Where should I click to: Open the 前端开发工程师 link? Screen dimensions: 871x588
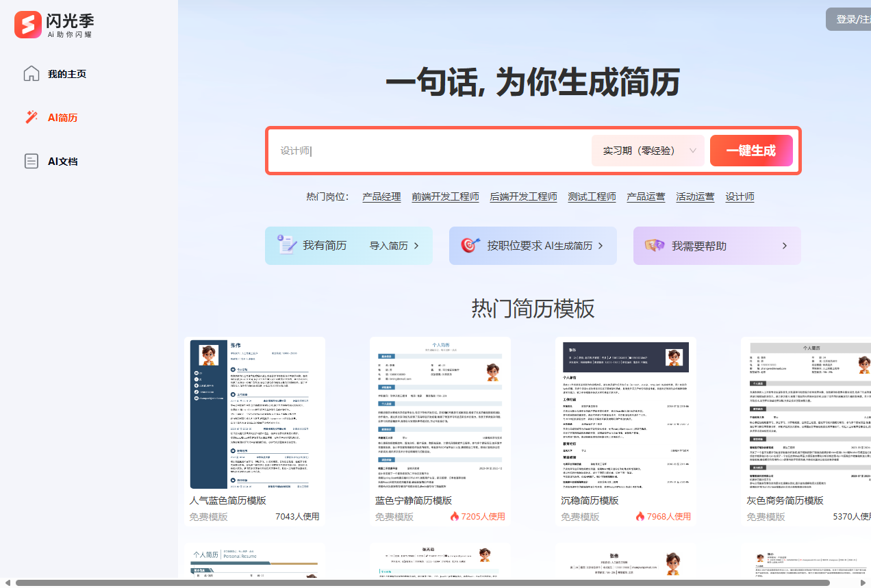point(445,196)
